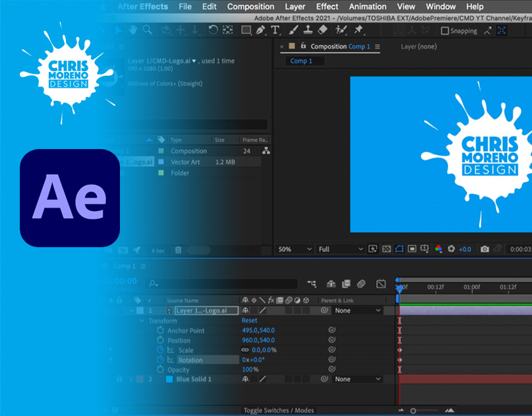Click the Fast Previews icon
Image resolution: width=532 pixels, height=416 pixels.
(x=372, y=249)
